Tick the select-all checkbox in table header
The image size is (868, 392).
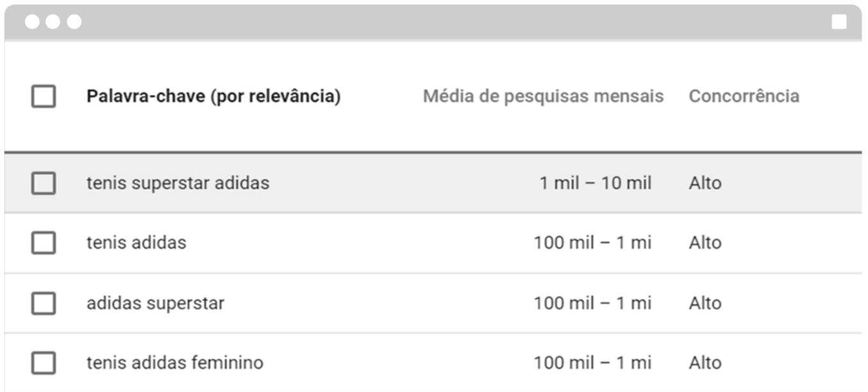(x=44, y=97)
